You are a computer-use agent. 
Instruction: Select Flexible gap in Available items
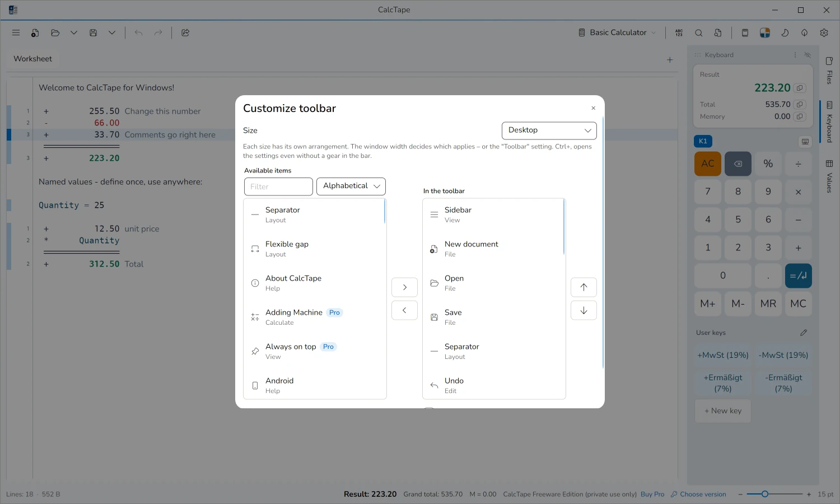[314, 249]
